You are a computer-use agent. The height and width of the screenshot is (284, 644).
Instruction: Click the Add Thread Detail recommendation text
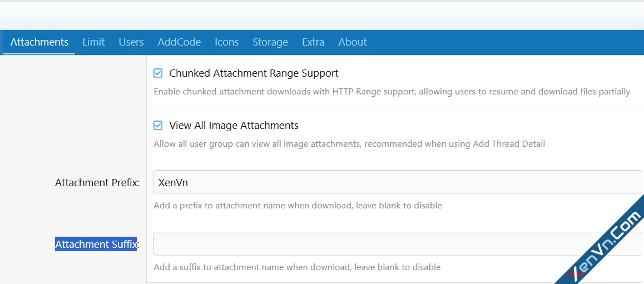click(x=349, y=144)
